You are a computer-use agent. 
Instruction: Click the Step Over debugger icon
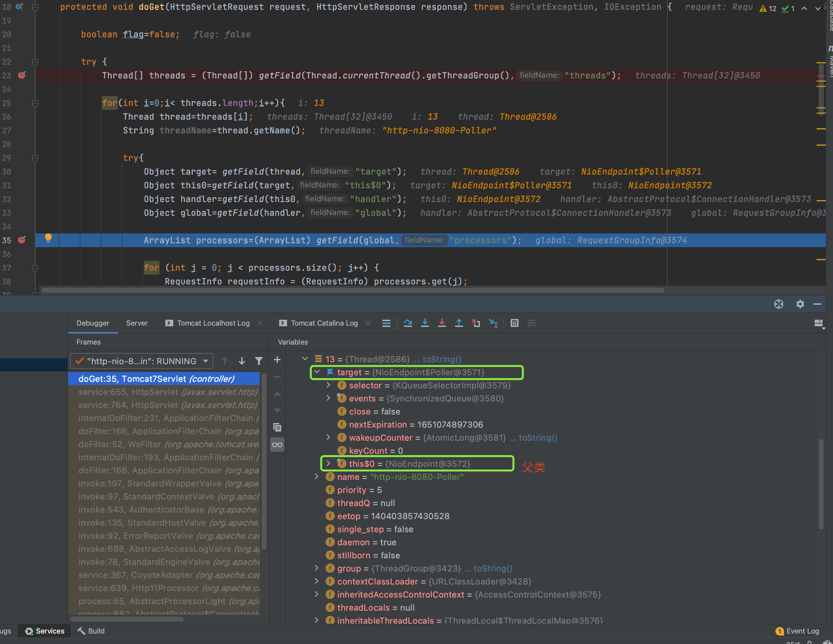pos(408,323)
